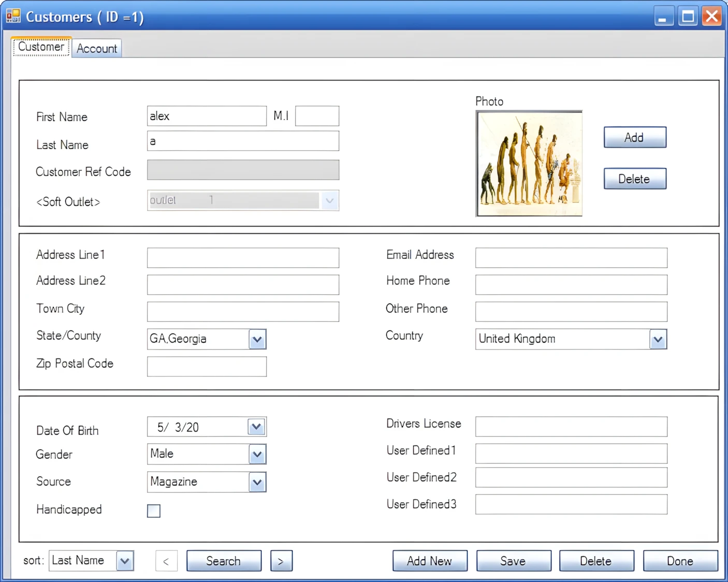Toggle the Handicapped checkbox
Image resolution: width=728 pixels, height=582 pixels.
tap(154, 511)
